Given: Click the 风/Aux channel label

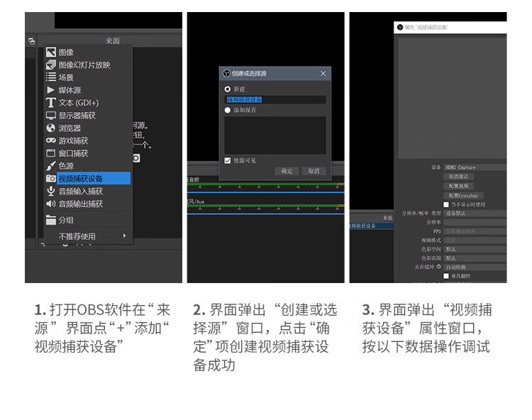Looking at the screenshot, I should (x=196, y=201).
